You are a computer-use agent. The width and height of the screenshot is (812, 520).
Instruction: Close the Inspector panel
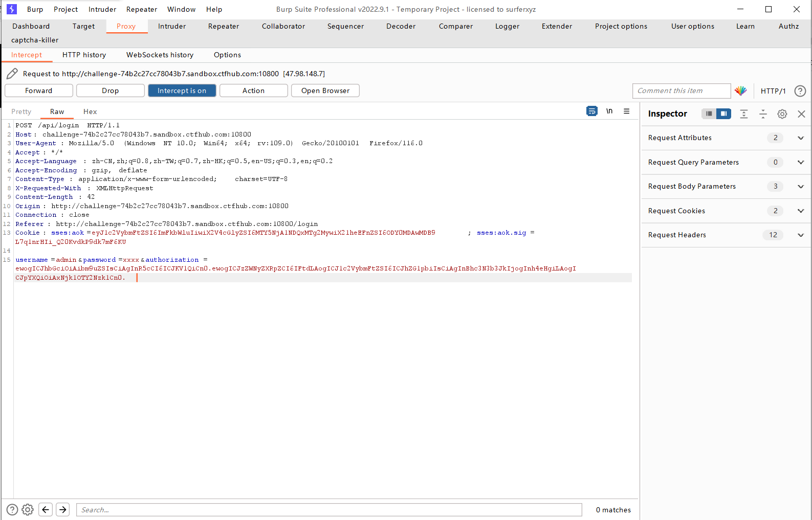click(x=801, y=114)
